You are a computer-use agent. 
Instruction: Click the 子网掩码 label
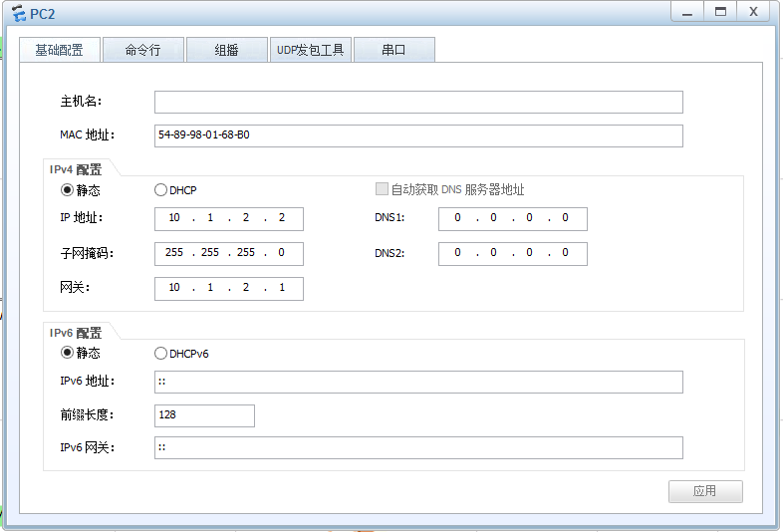pos(87,253)
